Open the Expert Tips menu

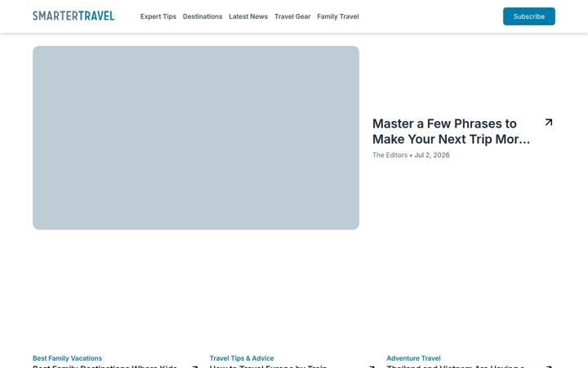coord(158,16)
